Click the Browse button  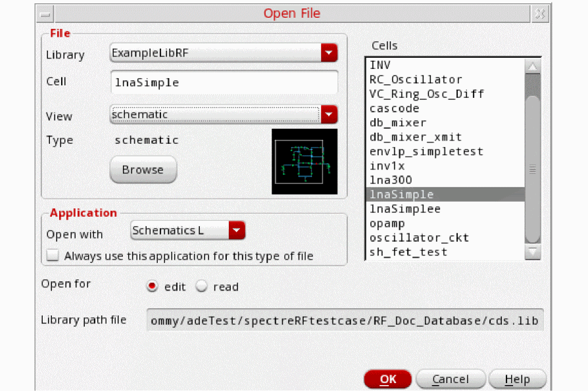click(x=143, y=170)
